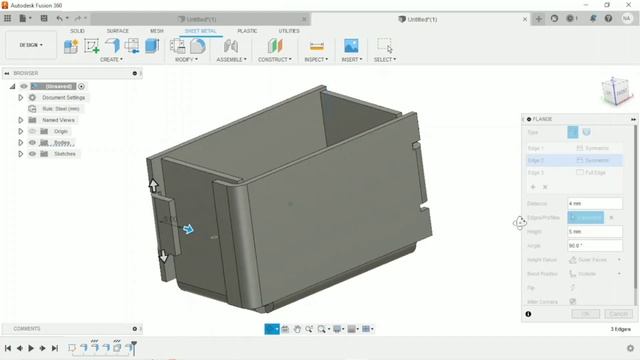Toggle visibility of the root component
The width and height of the screenshot is (640, 360).
[24, 86]
